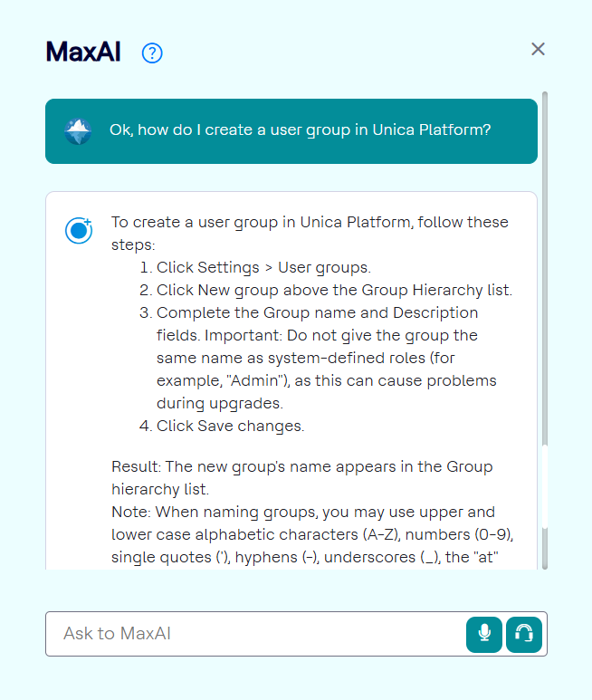Click the chat scrollbar thumb
The height and width of the screenshot is (700, 592).
pyautogui.click(x=544, y=272)
